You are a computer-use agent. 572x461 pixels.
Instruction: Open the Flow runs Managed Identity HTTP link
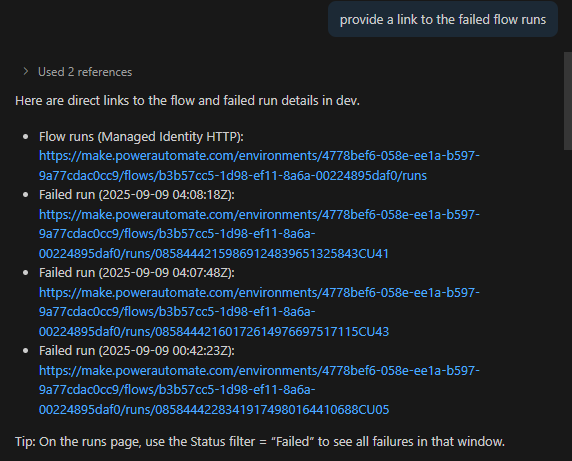pyautogui.click(x=259, y=166)
